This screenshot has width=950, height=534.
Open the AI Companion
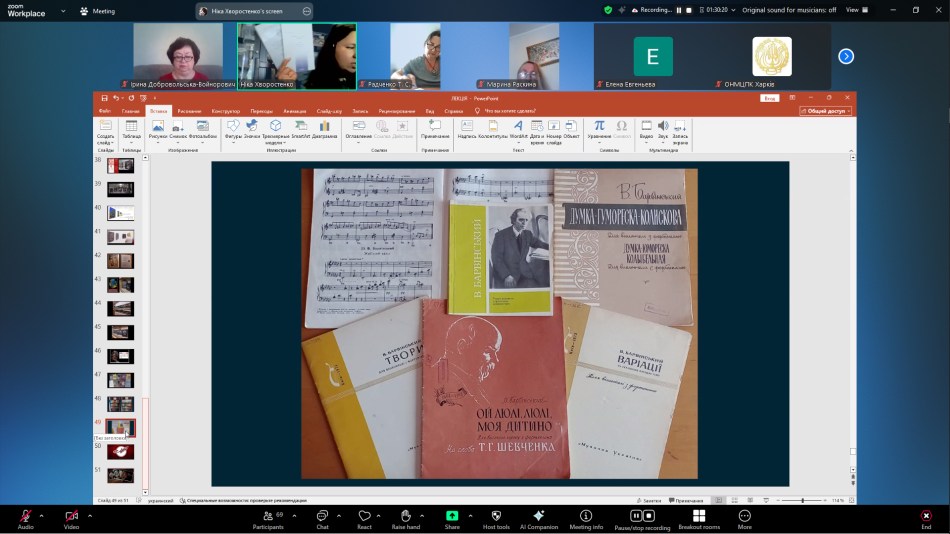click(x=538, y=516)
